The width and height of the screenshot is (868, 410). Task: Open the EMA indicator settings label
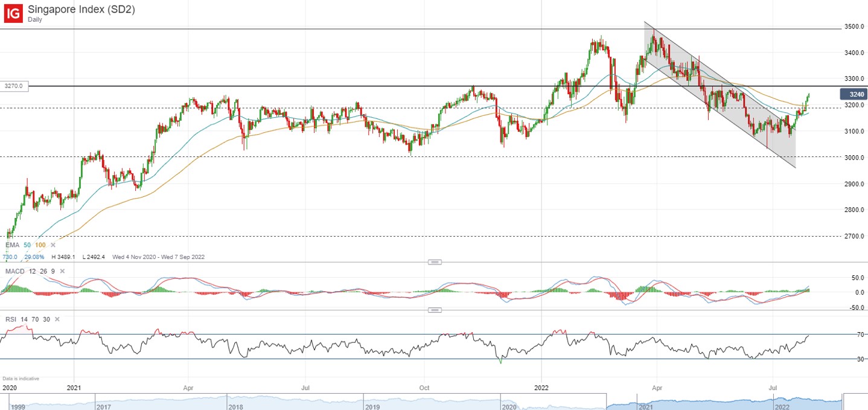coord(12,245)
